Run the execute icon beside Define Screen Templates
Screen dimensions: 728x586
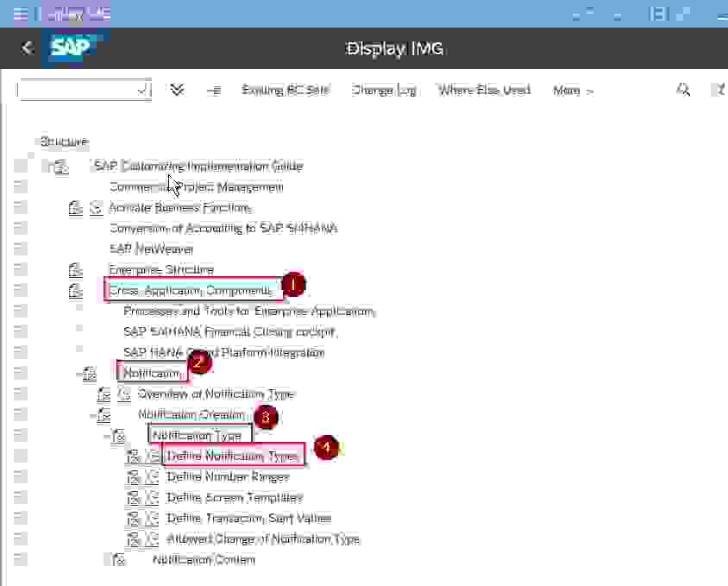[153, 498]
